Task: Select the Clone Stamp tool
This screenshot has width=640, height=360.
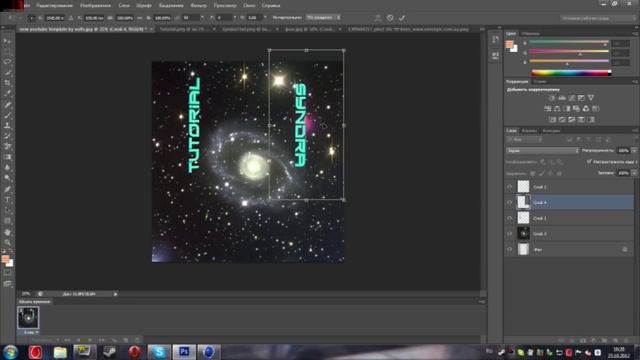Action: tap(7, 126)
